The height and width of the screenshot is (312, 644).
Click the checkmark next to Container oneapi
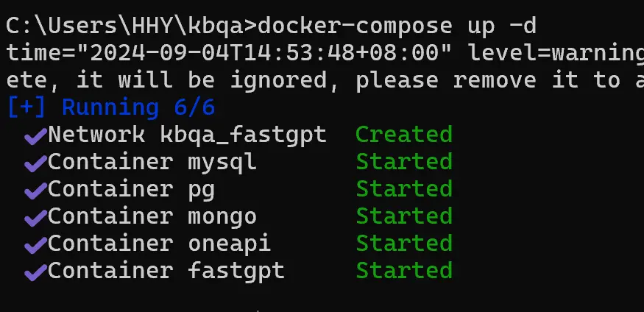click(x=35, y=246)
